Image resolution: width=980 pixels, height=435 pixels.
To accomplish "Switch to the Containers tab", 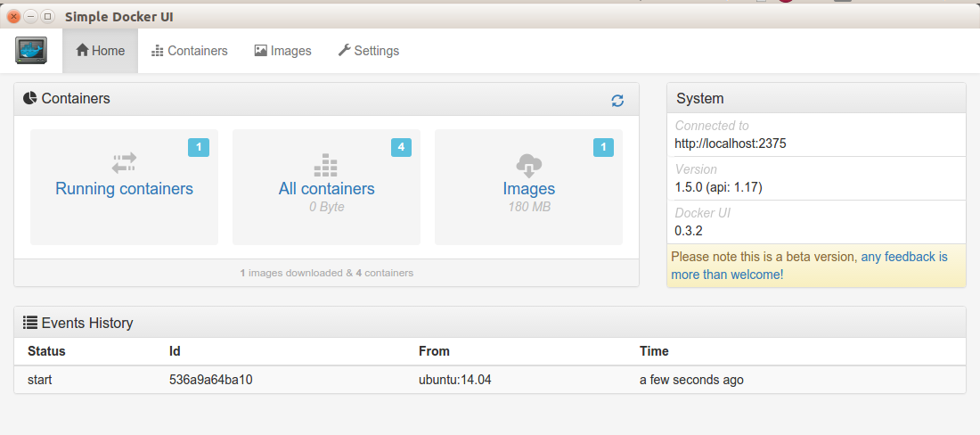I will pos(190,51).
